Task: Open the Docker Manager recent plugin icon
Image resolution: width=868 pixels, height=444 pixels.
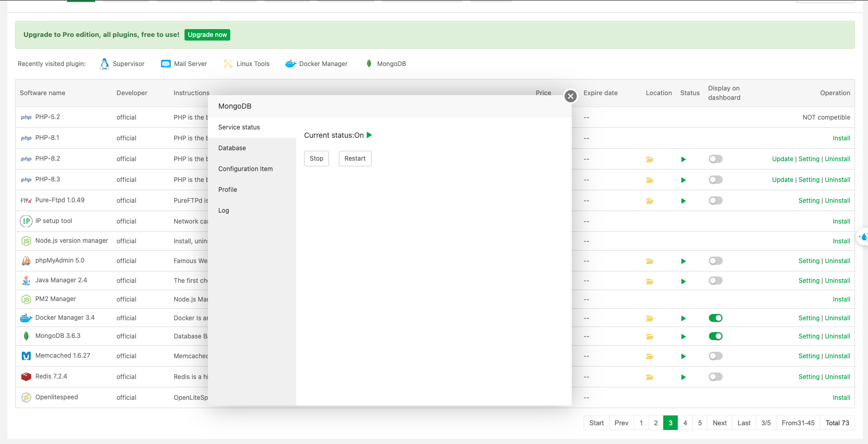Action: tap(291, 64)
